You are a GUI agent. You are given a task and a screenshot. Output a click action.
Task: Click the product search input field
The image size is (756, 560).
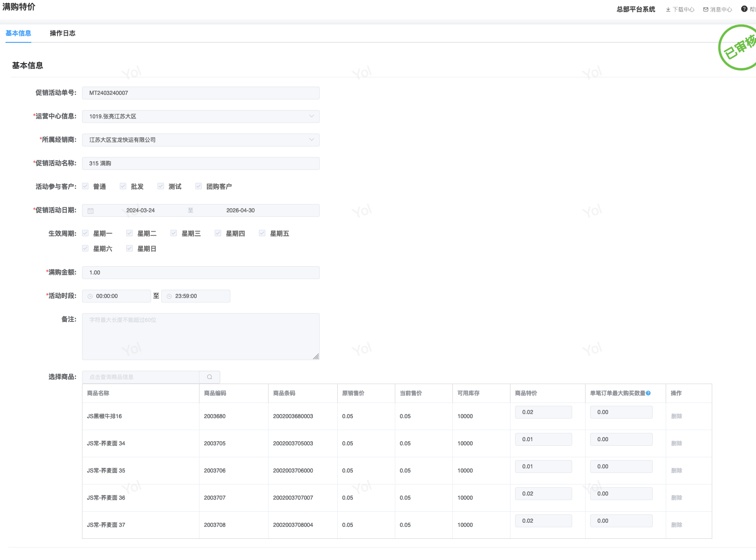(141, 377)
